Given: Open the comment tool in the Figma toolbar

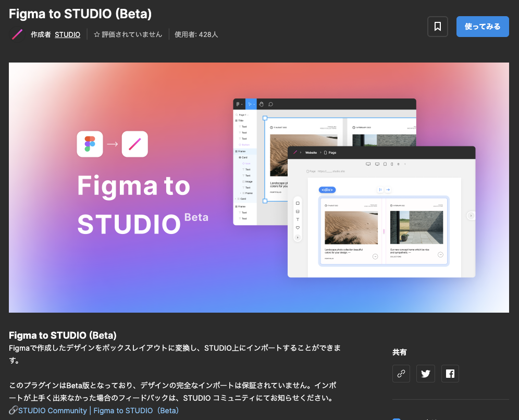Looking at the screenshot, I should pyautogui.click(x=270, y=105).
